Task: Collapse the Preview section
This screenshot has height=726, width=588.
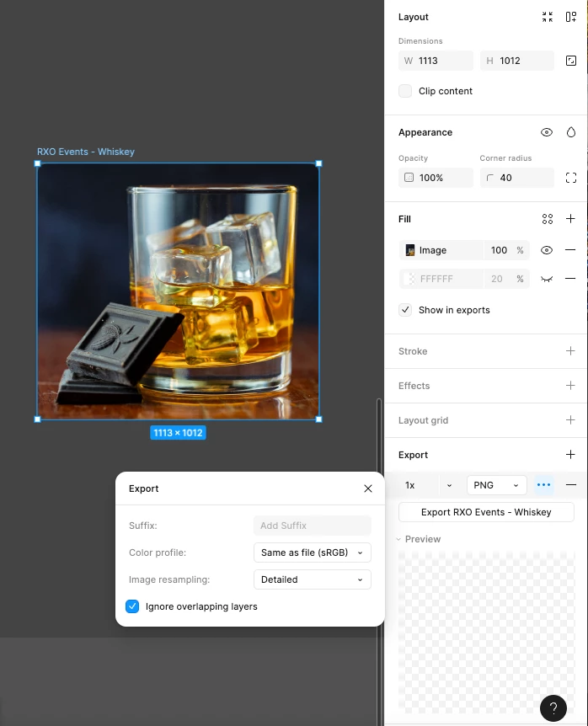Action: coord(398,539)
